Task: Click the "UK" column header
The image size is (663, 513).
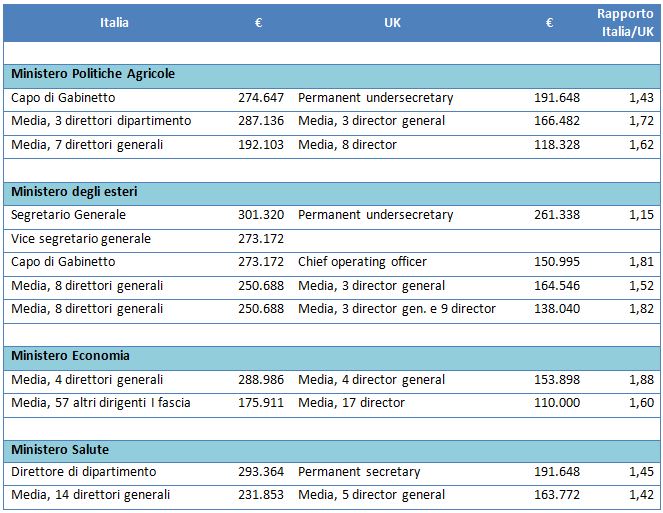Action: click(x=392, y=22)
